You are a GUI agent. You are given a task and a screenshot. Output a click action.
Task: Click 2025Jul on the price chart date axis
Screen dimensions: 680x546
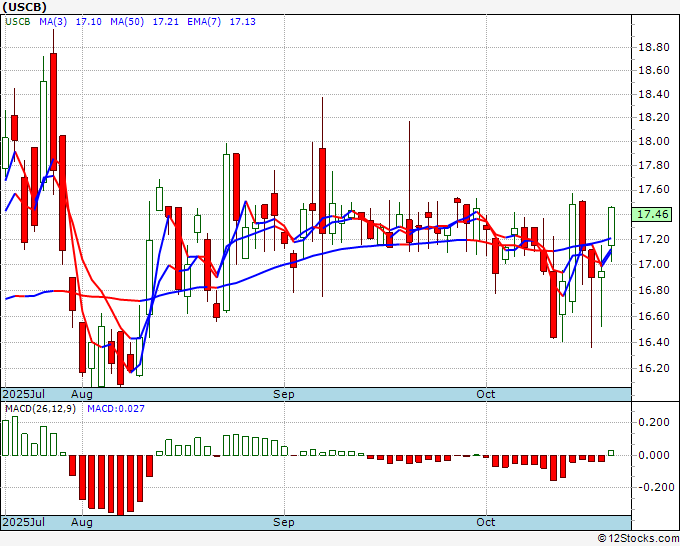point(24,394)
